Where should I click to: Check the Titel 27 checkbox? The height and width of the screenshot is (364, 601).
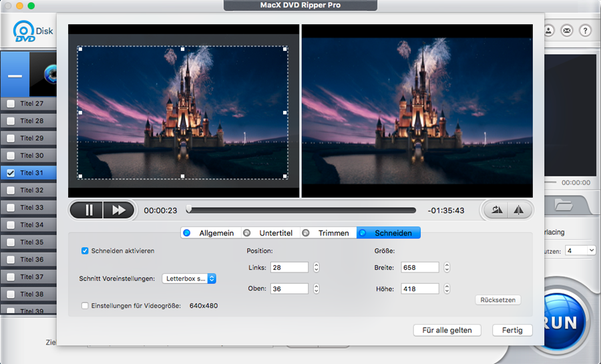pyautogui.click(x=11, y=104)
